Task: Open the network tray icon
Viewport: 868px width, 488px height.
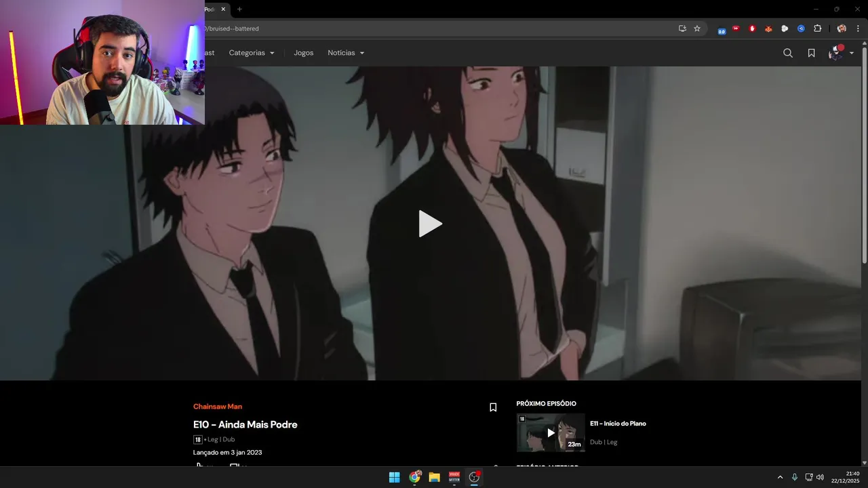Action: pyautogui.click(x=808, y=477)
